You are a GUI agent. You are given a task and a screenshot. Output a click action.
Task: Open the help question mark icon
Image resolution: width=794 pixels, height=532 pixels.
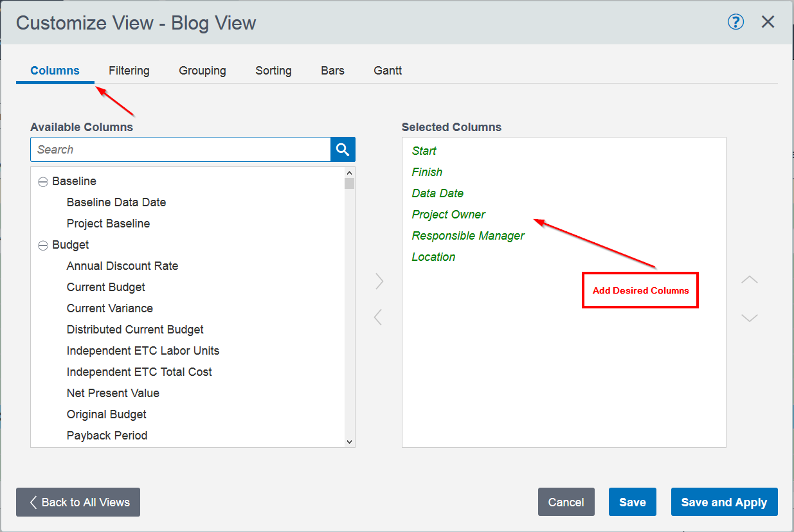click(x=735, y=22)
